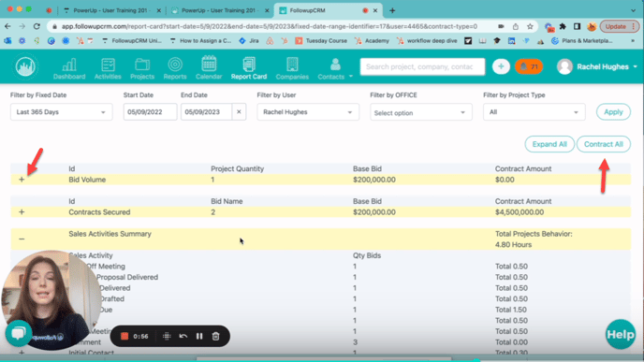Image resolution: width=644 pixels, height=362 pixels.
Task: Open the Report Card nav icon
Action: 249,68
